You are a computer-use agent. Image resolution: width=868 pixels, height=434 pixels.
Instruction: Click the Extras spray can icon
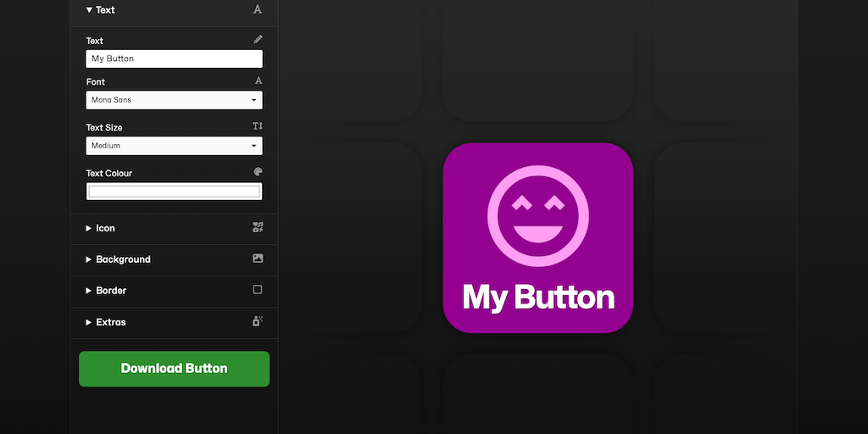[x=258, y=321]
